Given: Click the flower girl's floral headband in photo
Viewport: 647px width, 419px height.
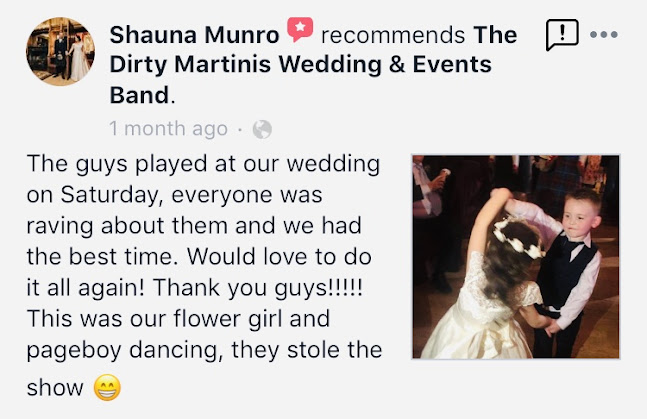Looking at the screenshot, I should [x=518, y=239].
